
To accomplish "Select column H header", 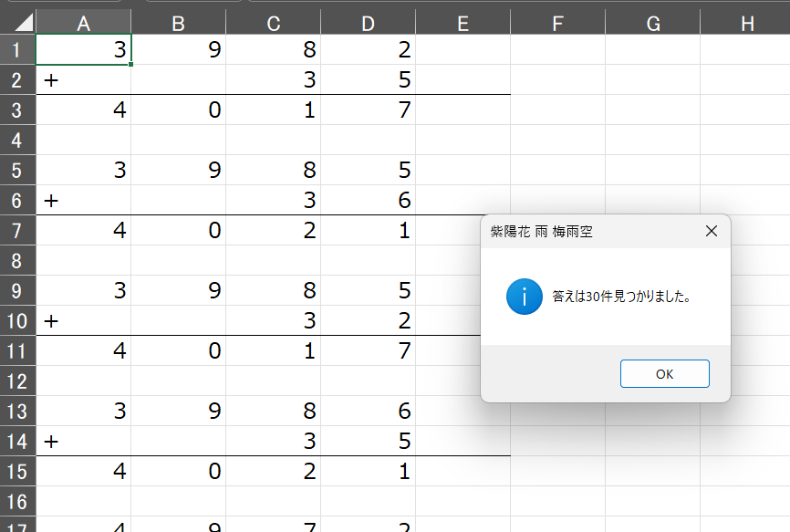I will click(745, 23).
